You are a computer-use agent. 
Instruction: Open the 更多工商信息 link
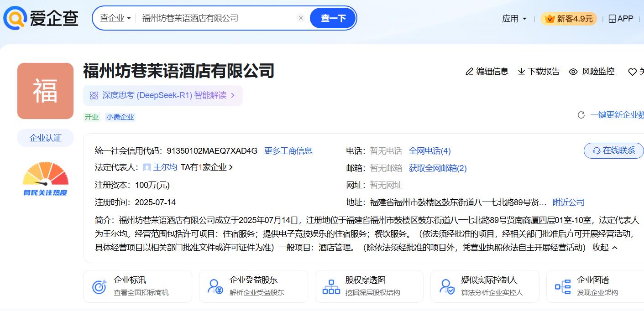pyautogui.click(x=288, y=151)
